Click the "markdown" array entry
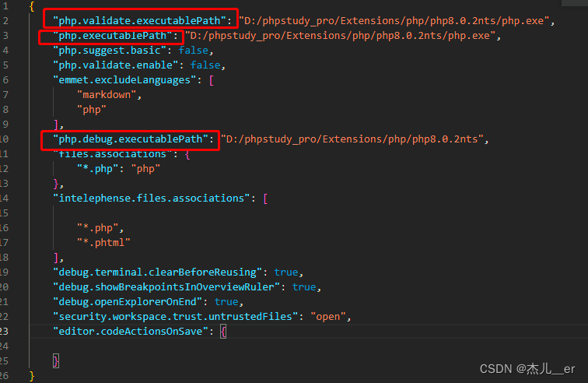The height and width of the screenshot is (383, 588). [107, 95]
